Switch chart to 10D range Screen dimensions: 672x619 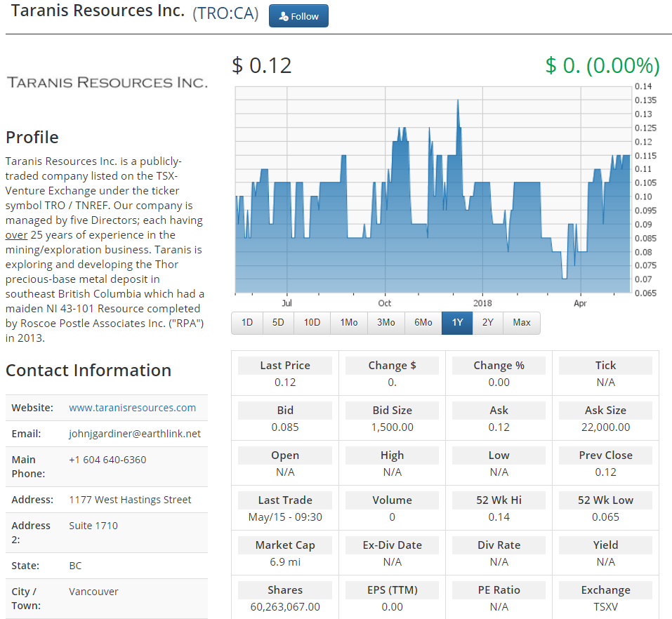(312, 323)
